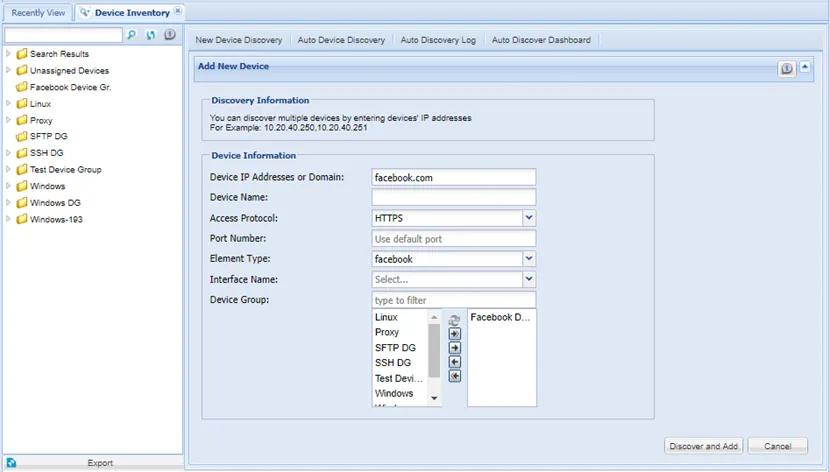Click the Port Number field
The height and width of the screenshot is (472, 830).
[x=454, y=239]
